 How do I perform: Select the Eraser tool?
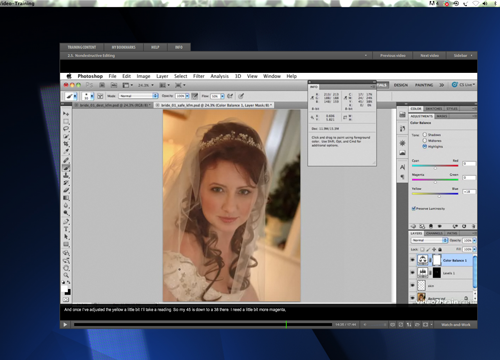click(66, 190)
